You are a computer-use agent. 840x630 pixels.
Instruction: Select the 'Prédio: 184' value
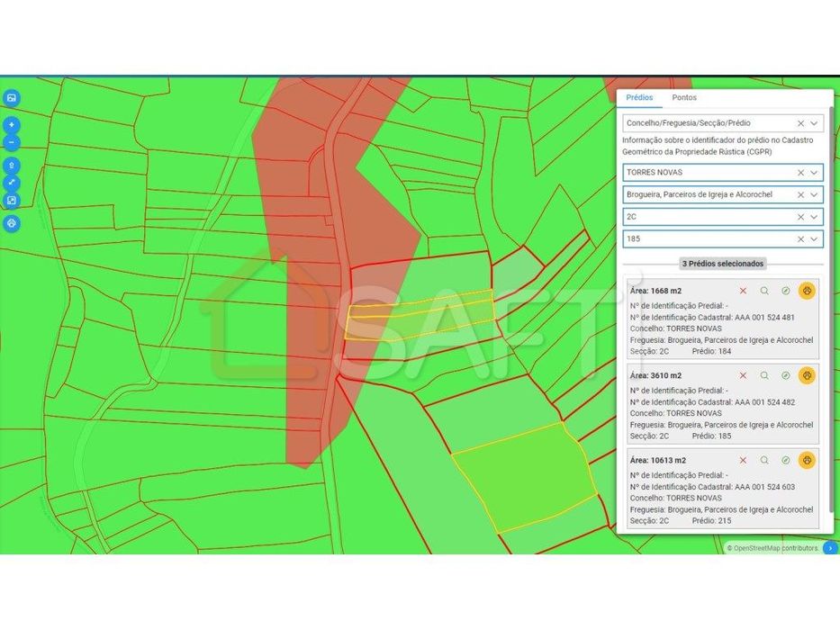711,351
